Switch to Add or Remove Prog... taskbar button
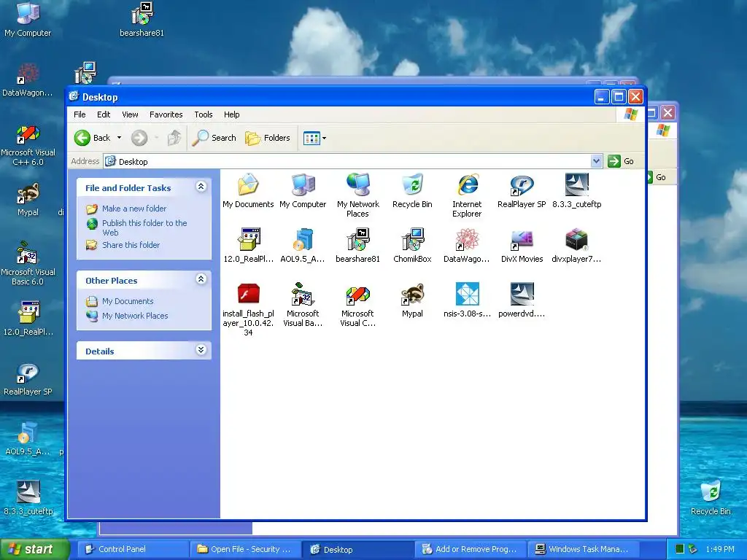The height and width of the screenshot is (560, 747). pyautogui.click(x=470, y=549)
